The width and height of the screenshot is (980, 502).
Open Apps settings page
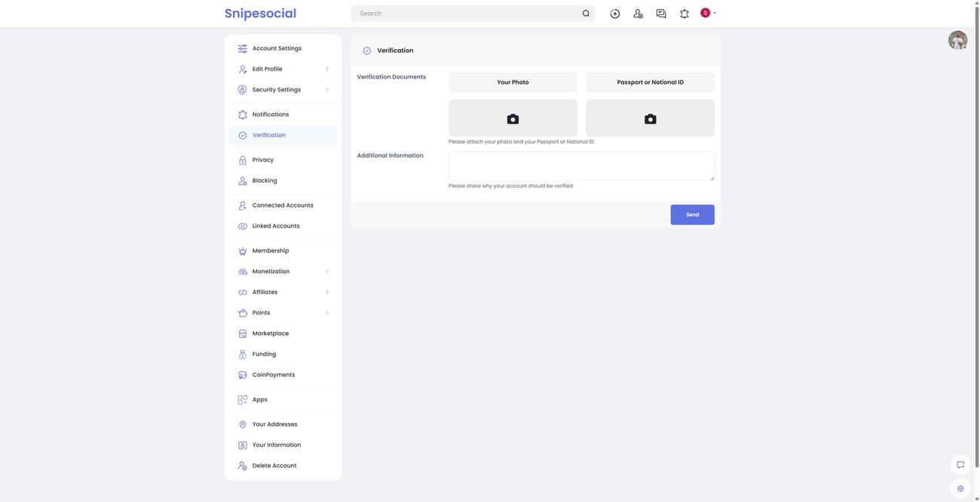click(283, 400)
